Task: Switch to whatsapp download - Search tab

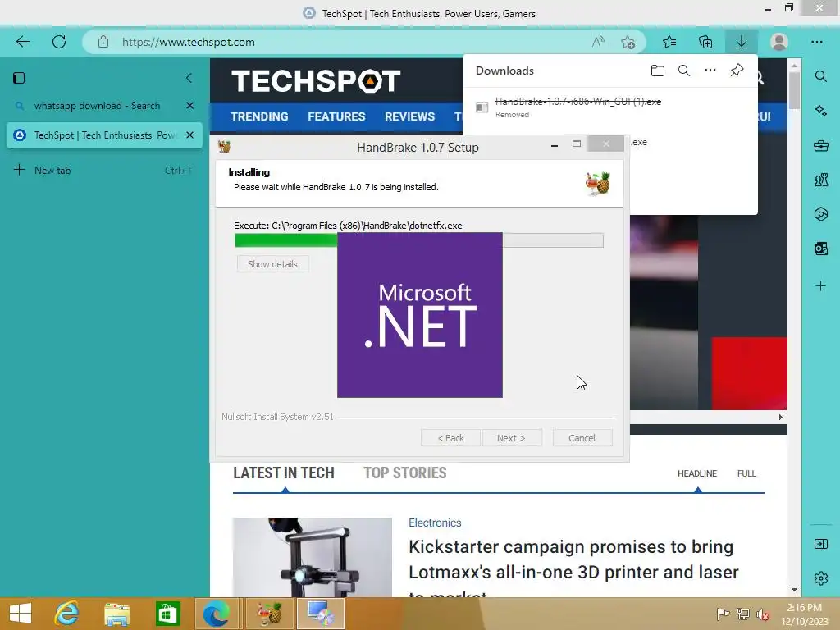Action: pos(97,106)
